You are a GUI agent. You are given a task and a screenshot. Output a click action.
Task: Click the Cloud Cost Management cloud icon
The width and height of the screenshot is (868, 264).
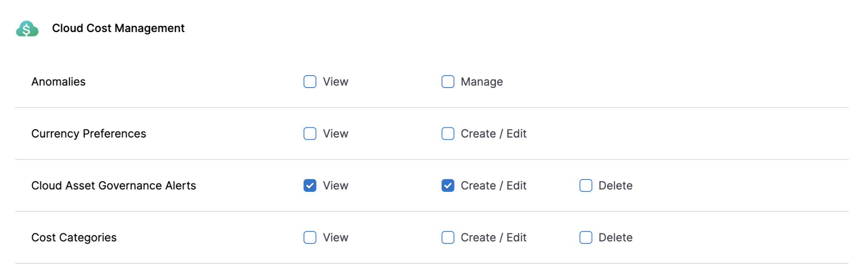point(27,29)
